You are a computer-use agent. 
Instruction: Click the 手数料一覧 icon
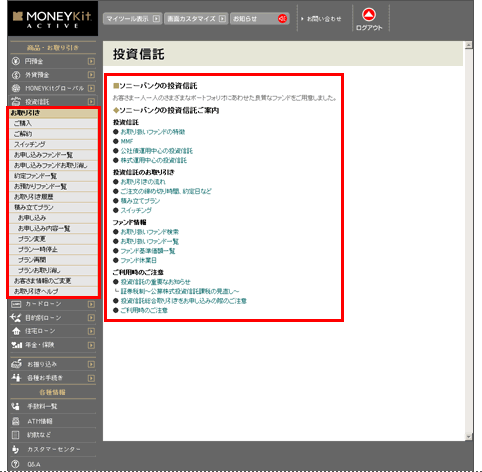coord(15,406)
